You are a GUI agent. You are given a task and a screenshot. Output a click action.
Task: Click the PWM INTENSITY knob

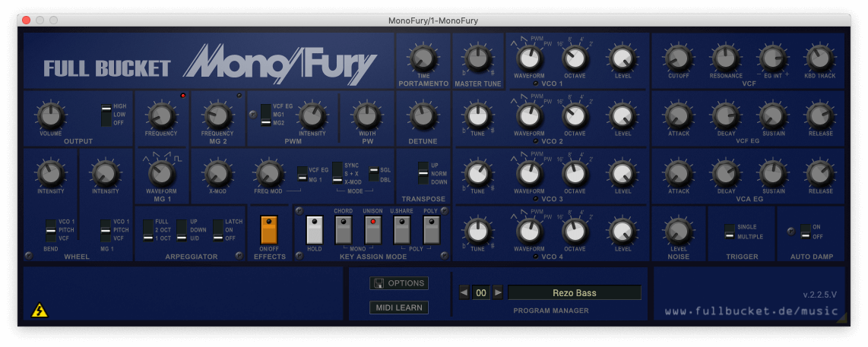pos(312,115)
